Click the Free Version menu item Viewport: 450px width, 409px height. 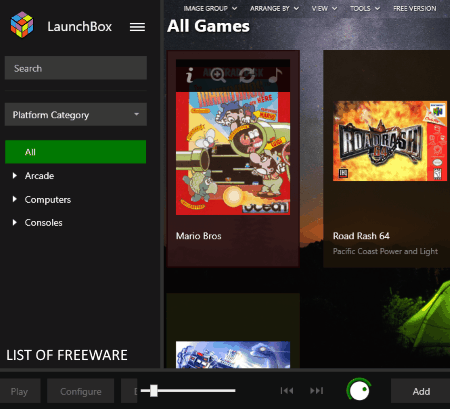(415, 8)
